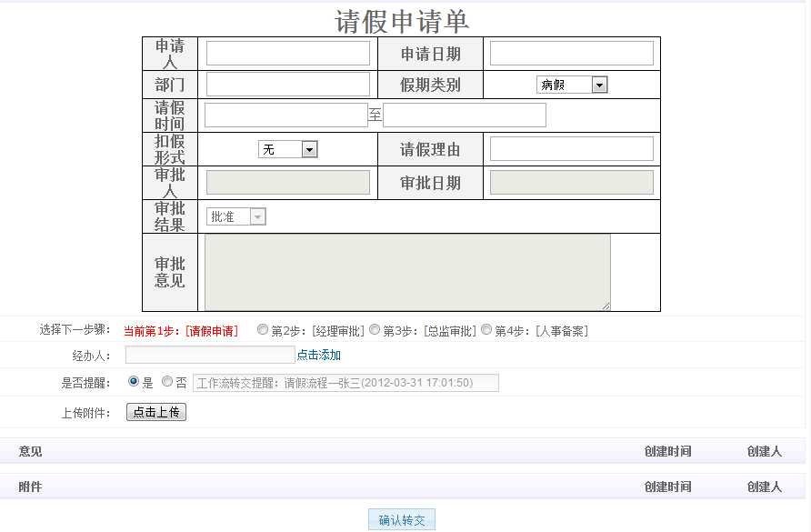The height and width of the screenshot is (532, 811).
Task: Click the 申请人 input field
Action: pyautogui.click(x=287, y=53)
